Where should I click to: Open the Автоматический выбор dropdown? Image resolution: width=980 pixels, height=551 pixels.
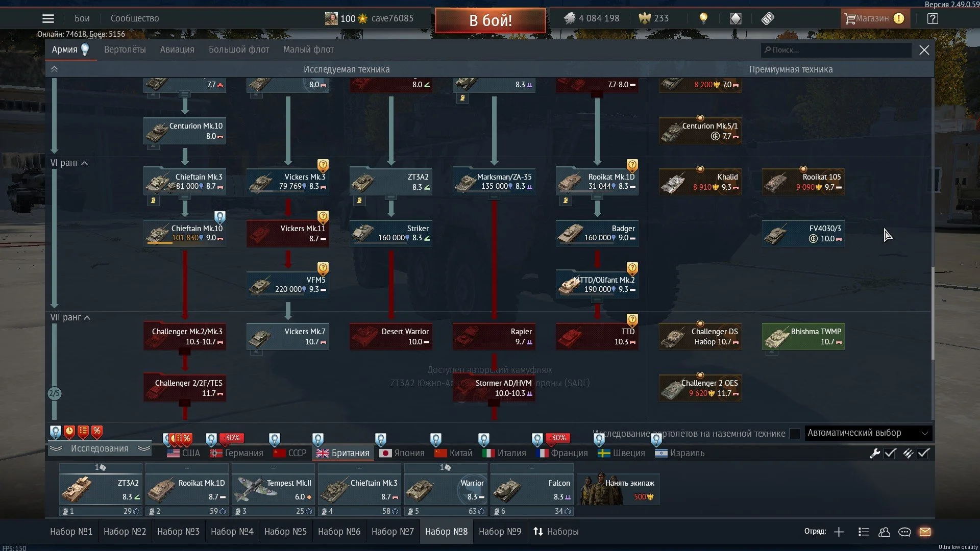(x=868, y=433)
